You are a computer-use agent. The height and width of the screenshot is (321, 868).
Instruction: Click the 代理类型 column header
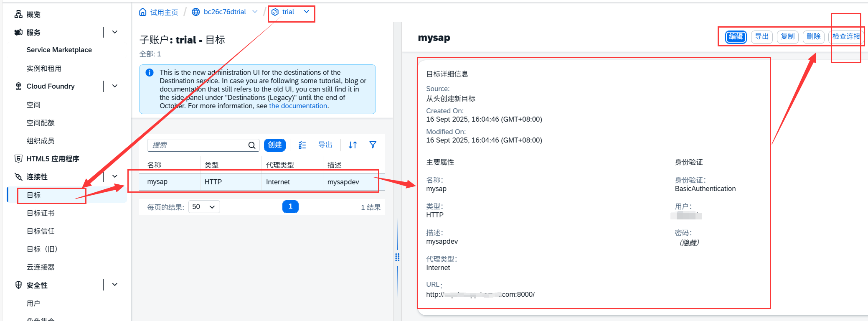coord(280,165)
